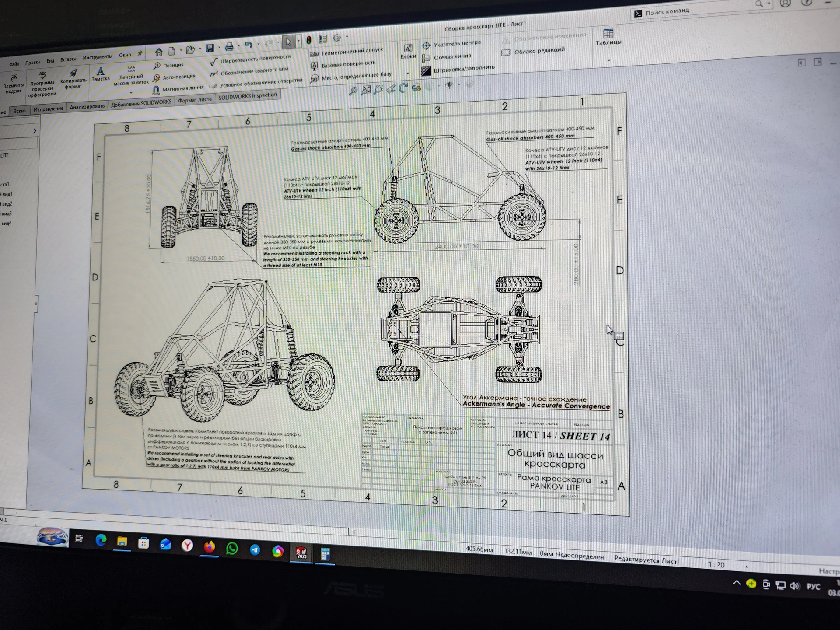Viewport: 840px width, 630px height.
Task: Activate Копировать формат painter
Action: (x=73, y=79)
